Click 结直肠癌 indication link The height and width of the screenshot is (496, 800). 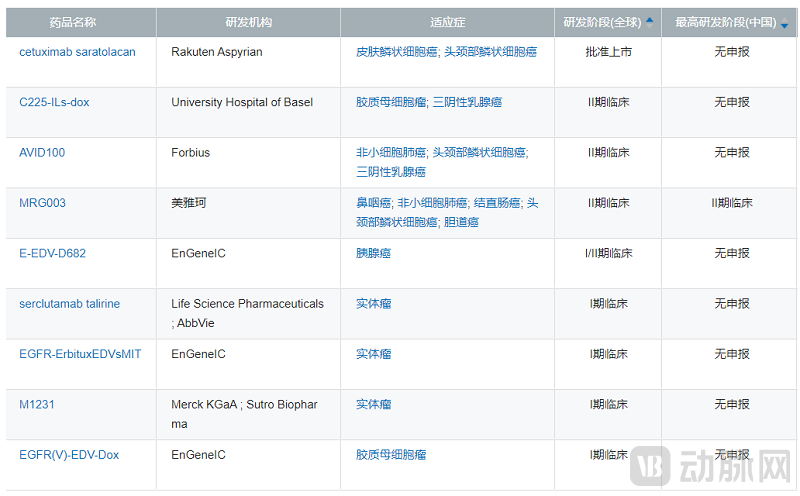click(497, 203)
